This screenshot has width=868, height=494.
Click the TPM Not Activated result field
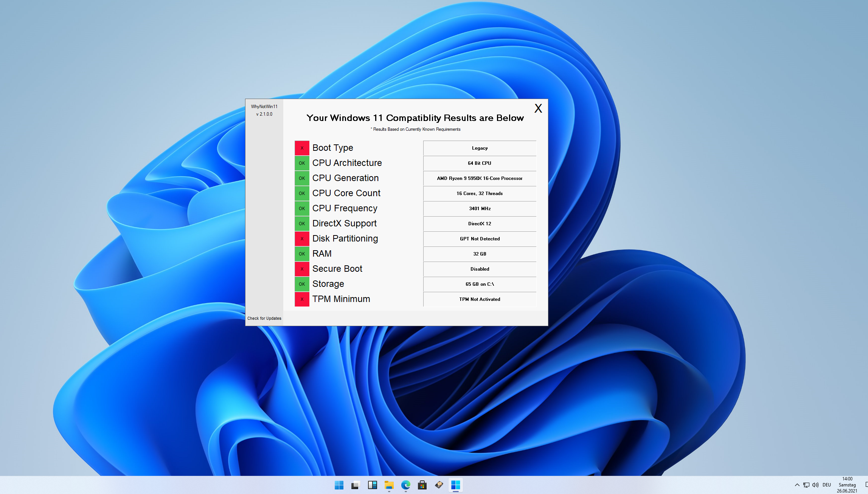[480, 299]
